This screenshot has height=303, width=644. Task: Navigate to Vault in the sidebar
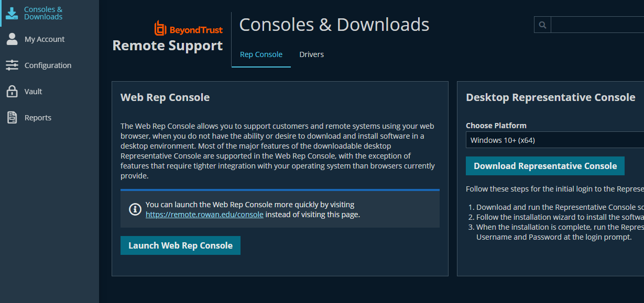pos(33,92)
